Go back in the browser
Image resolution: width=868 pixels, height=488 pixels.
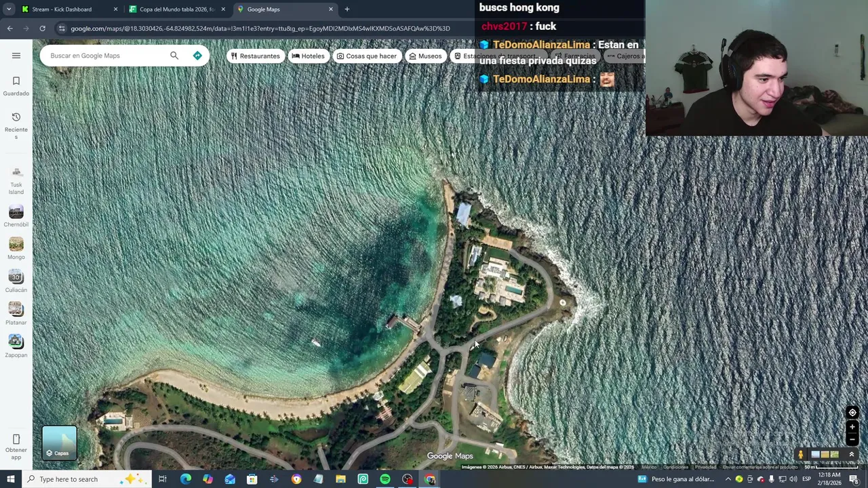pos(9,28)
